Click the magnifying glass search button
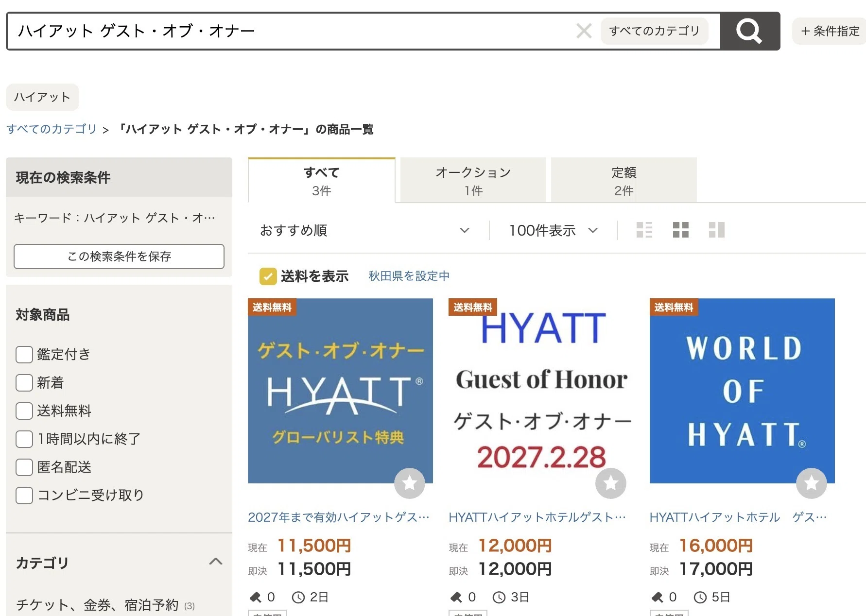This screenshot has height=616, width=866. tap(749, 31)
